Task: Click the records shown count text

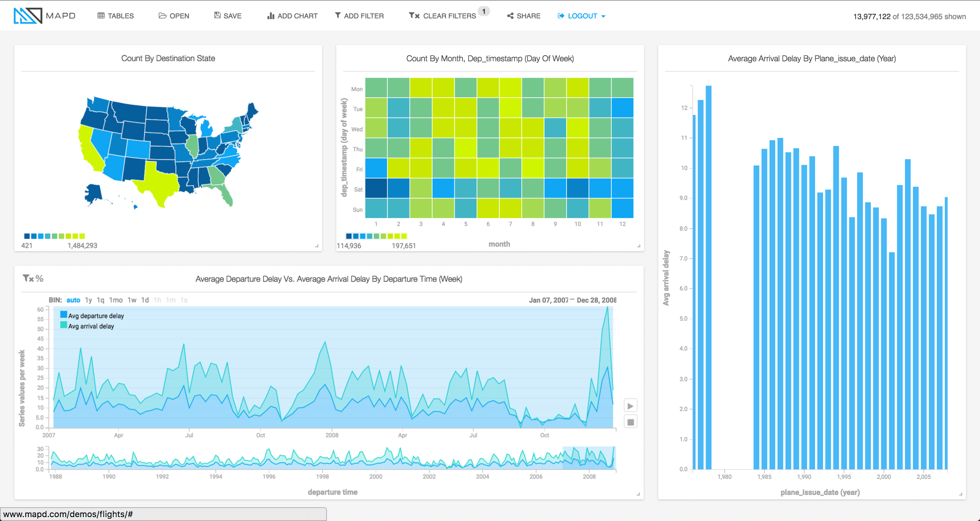Action: coord(910,16)
